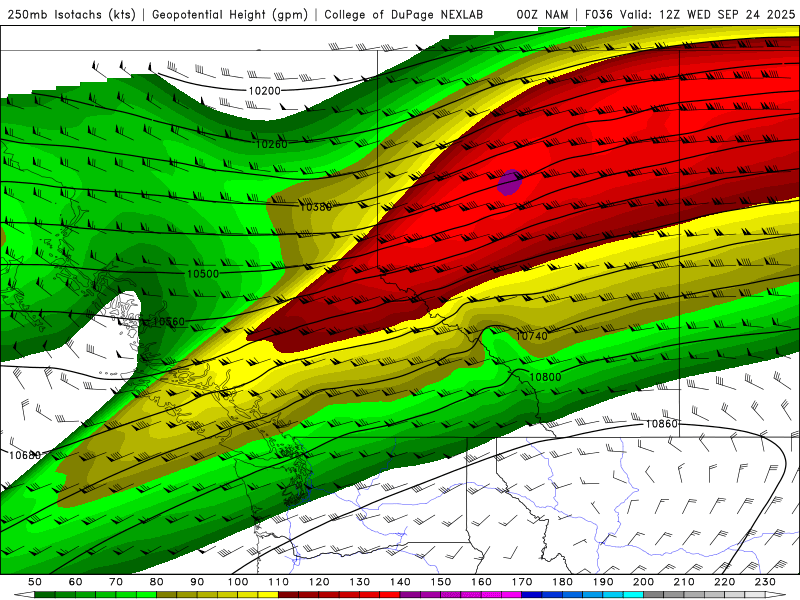Click the 80 knot value on the color scale
The width and height of the screenshot is (800, 600).
[157, 582]
